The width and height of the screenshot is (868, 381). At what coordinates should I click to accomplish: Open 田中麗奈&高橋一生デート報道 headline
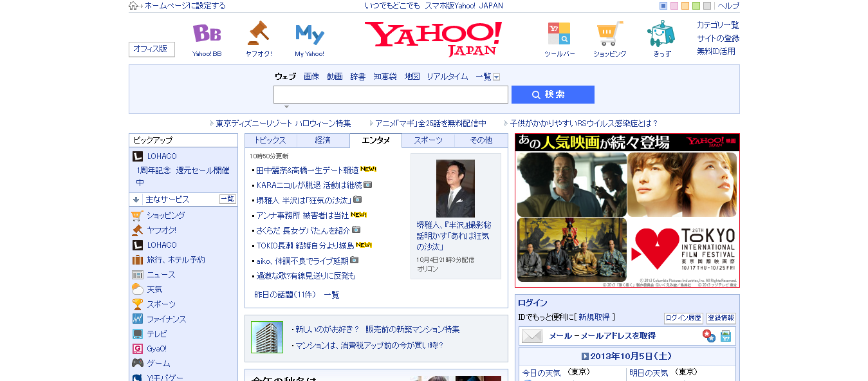tap(308, 171)
